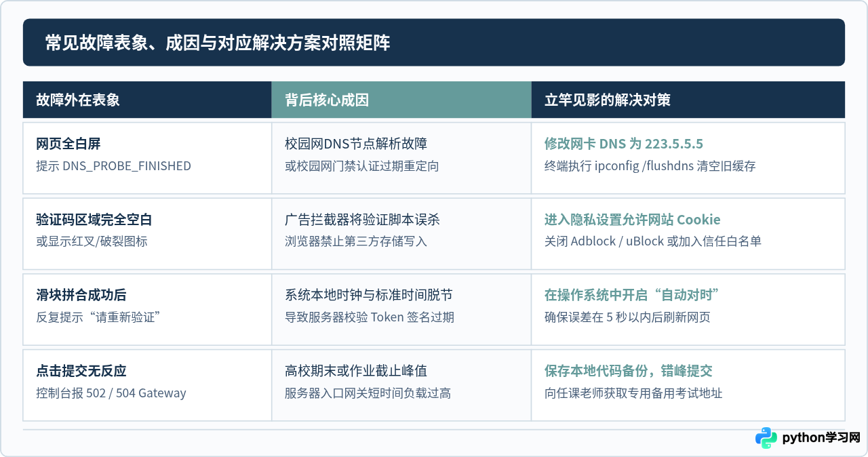Click '进入隐私设置允许网站 Cookie' solution
Image resolution: width=868 pixels, height=457 pixels.
coord(633,220)
